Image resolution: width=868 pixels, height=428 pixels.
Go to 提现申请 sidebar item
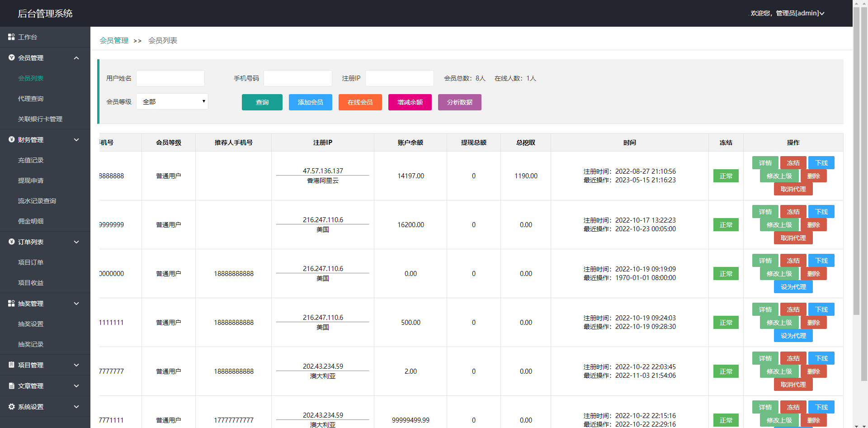click(31, 181)
